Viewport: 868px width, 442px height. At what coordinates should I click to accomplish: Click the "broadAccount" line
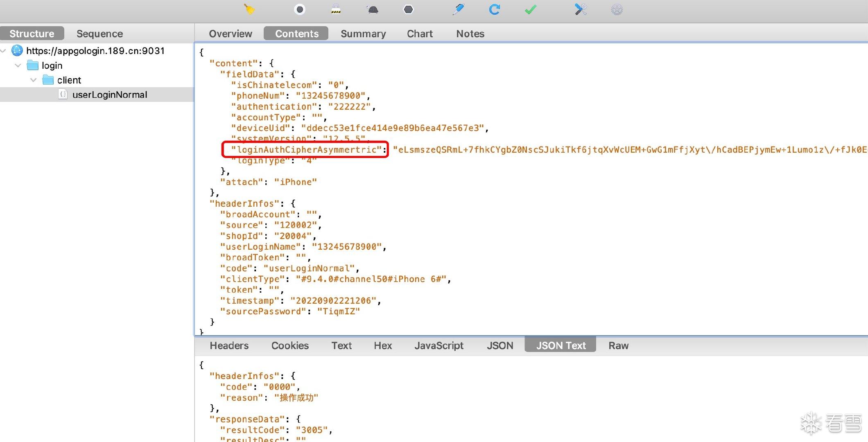[271, 214]
